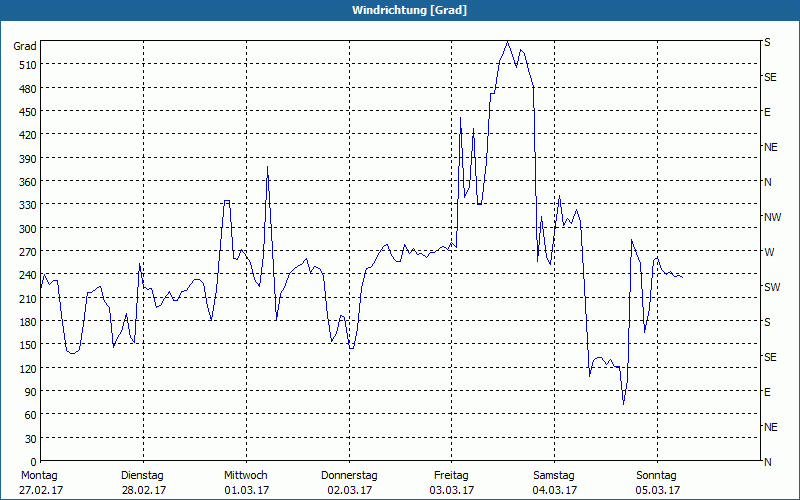Image resolution: width=800 pixels, height=500 pixels.
Task: Select the 60 y-axis value
Action: [x=31, y=415]
